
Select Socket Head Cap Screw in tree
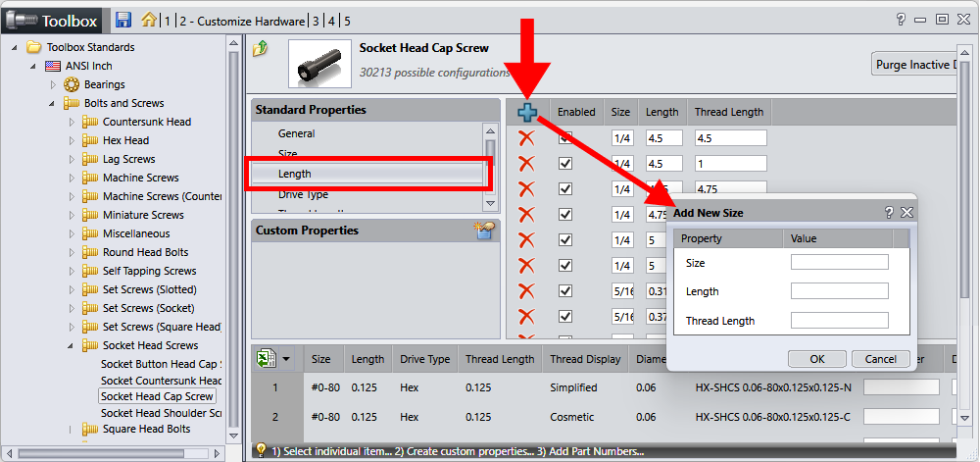(157, 395)
